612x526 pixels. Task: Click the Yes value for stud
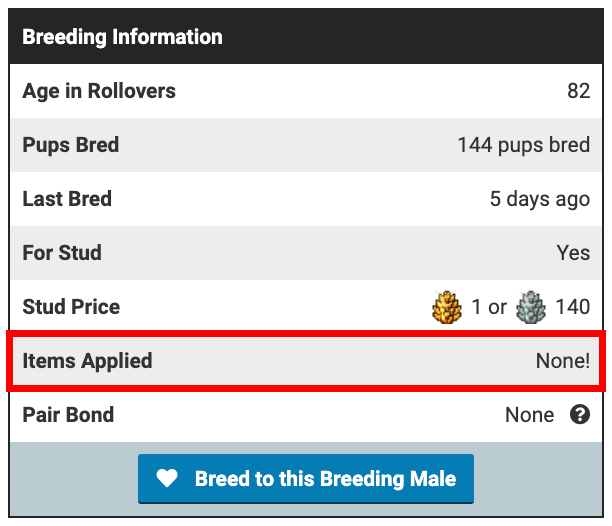point(573,253)
